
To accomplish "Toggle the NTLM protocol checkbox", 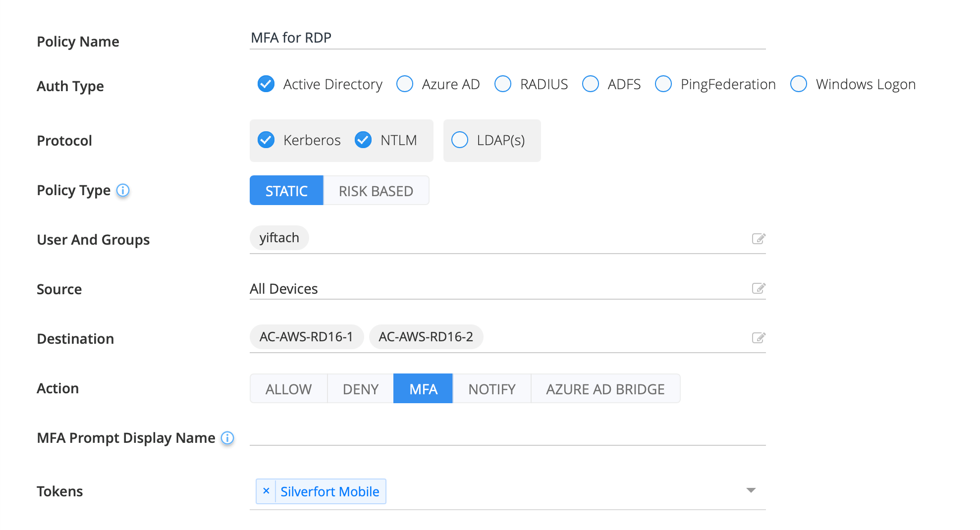I will point(363,140).
